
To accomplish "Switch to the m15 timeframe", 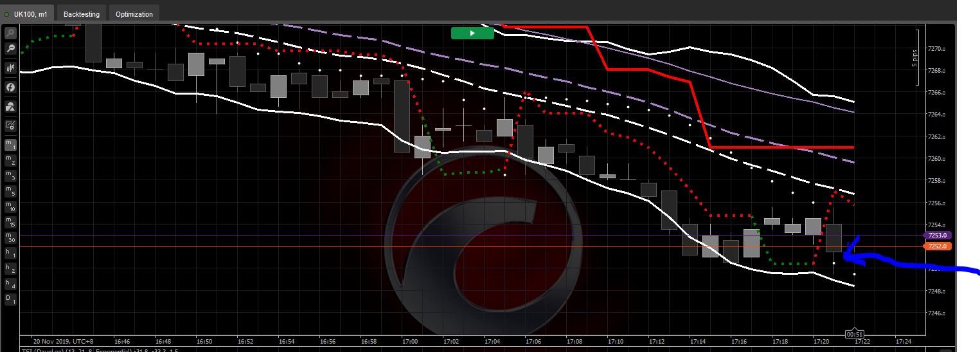I will [x=10, y=222].
